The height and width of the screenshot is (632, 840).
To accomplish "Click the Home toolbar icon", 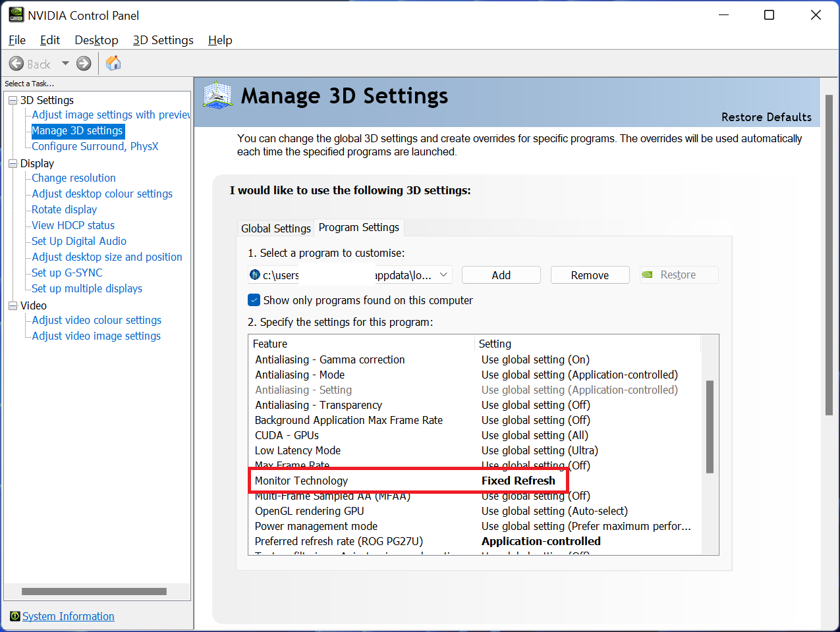I will (113, 63).
